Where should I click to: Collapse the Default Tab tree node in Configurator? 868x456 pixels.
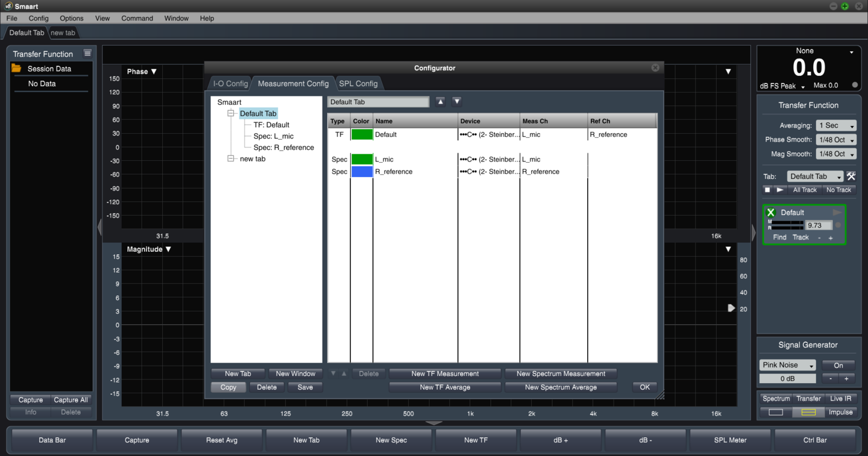coord(231,113)
